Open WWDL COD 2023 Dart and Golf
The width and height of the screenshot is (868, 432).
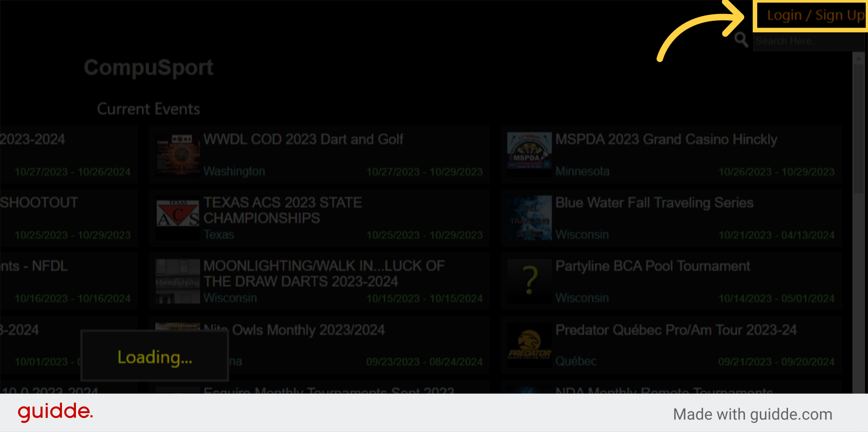(303, 139)
